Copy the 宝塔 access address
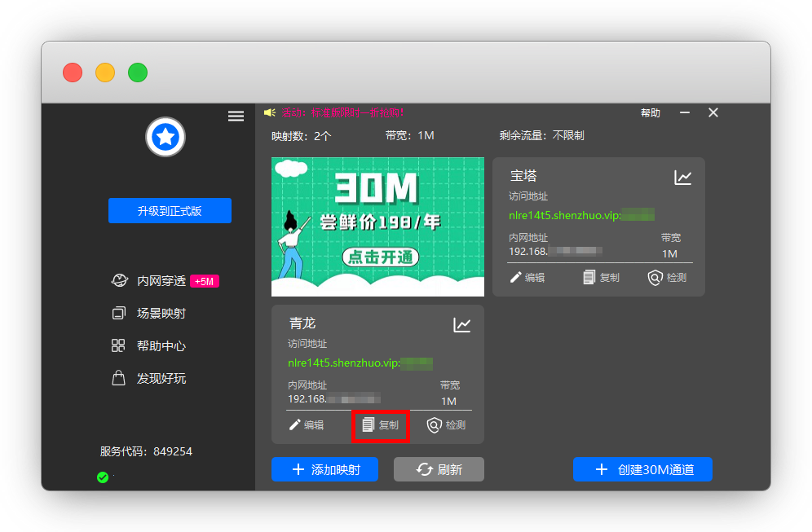 point(601,278)
